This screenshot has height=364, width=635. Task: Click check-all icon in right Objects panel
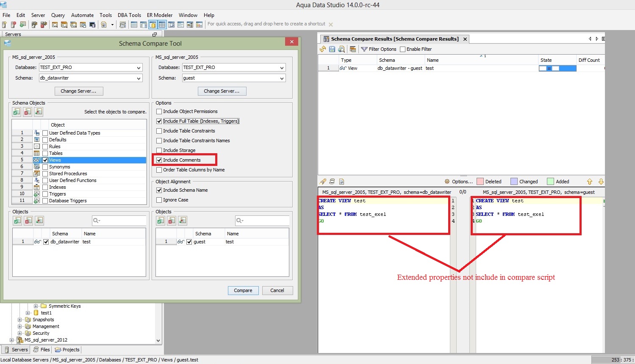tap(161, 221)
